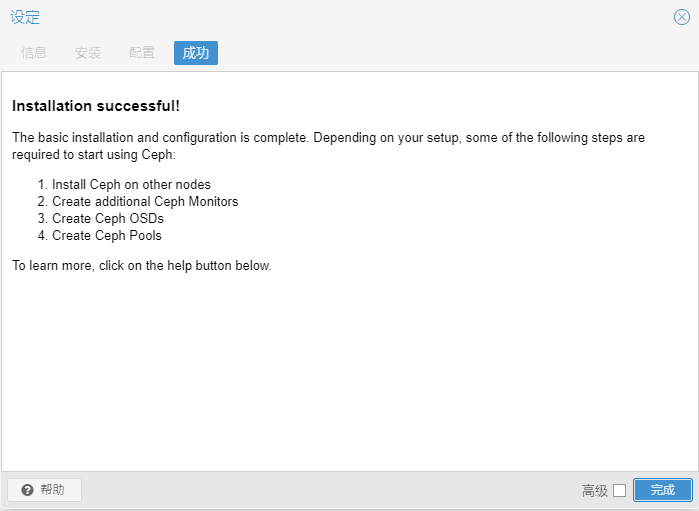Click the 'To learn more' sentence

(x=142, y=266)
